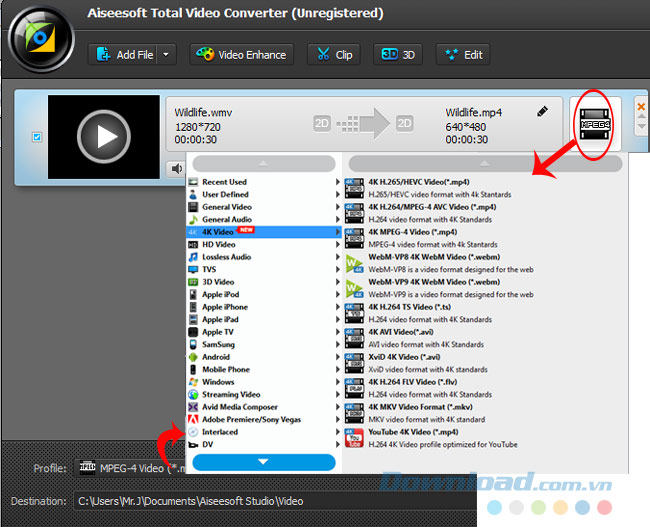Click the speaker audio icon below the file
Viewport: 650px width, 527px height.
pyautogui.click(x=177, y=169)
